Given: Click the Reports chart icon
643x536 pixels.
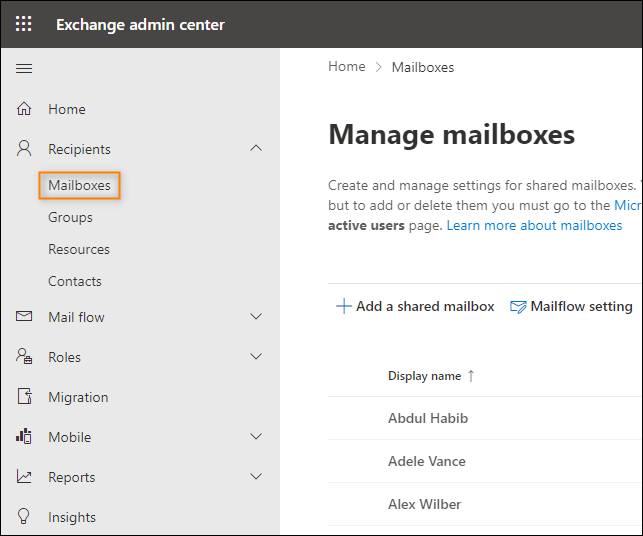Looking at the screenshot, I should coord(24,476).
